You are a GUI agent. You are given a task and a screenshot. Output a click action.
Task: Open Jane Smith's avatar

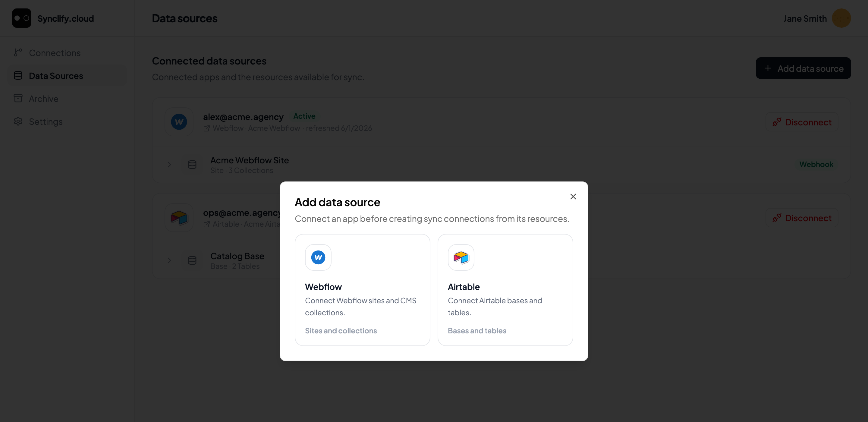click(x=841, y=18)
